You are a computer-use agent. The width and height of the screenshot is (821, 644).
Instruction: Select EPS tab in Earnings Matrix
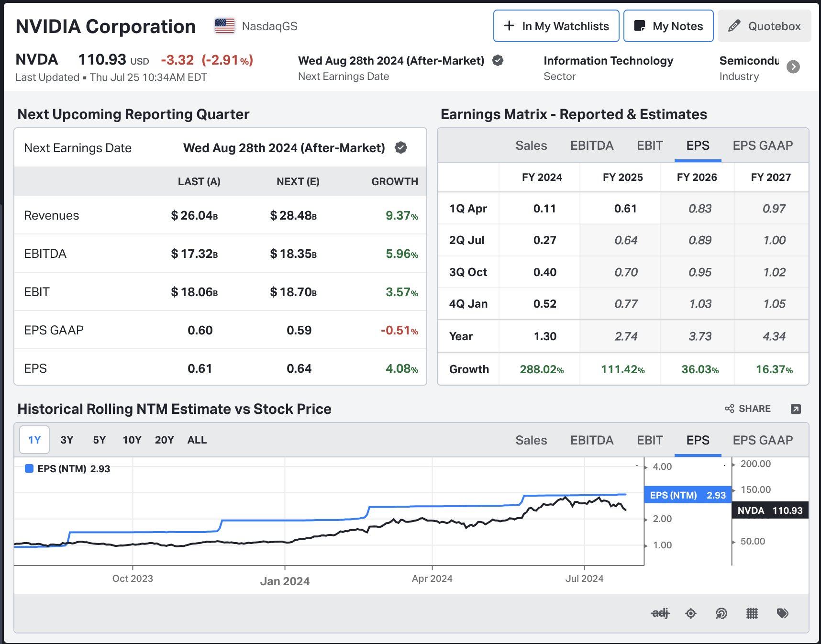coord(698,145)
